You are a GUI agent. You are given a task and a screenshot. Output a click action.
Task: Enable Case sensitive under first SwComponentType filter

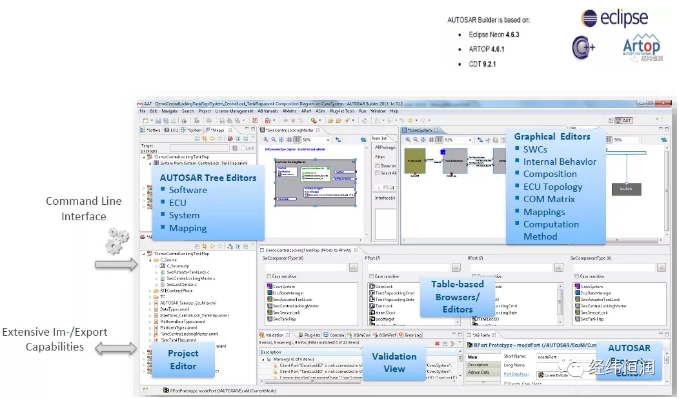pos(269,276)
